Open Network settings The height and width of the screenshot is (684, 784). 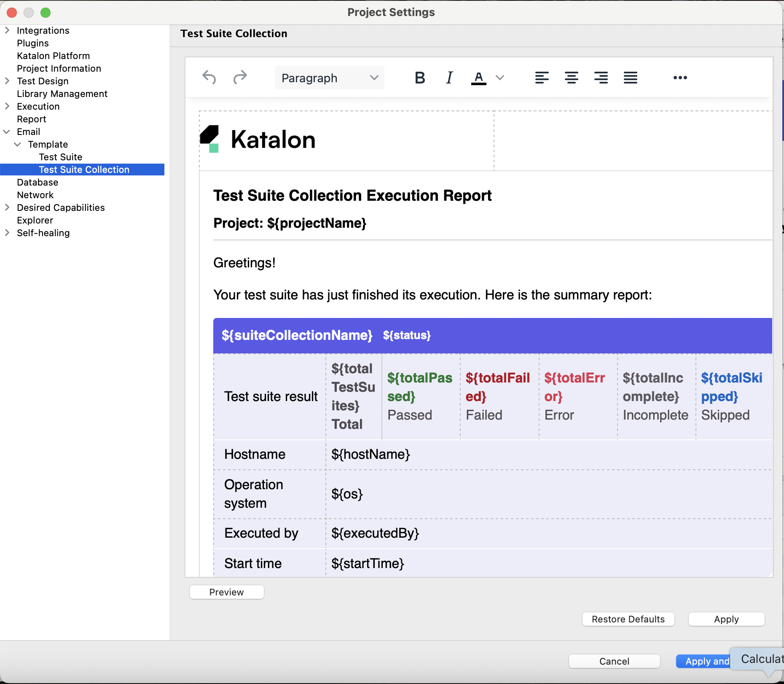coord(35,195)
